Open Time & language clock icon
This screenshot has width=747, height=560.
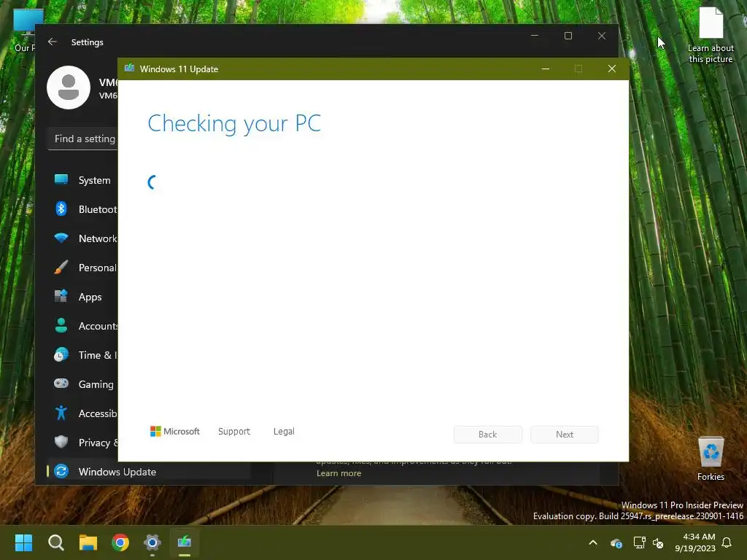(61, 355)
